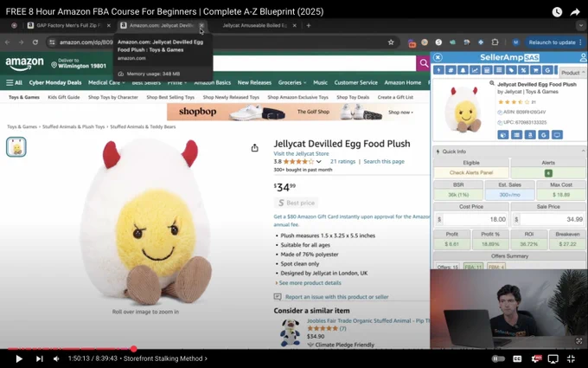Open the price tag icon in SellerAmp

[x=511, y=70]
